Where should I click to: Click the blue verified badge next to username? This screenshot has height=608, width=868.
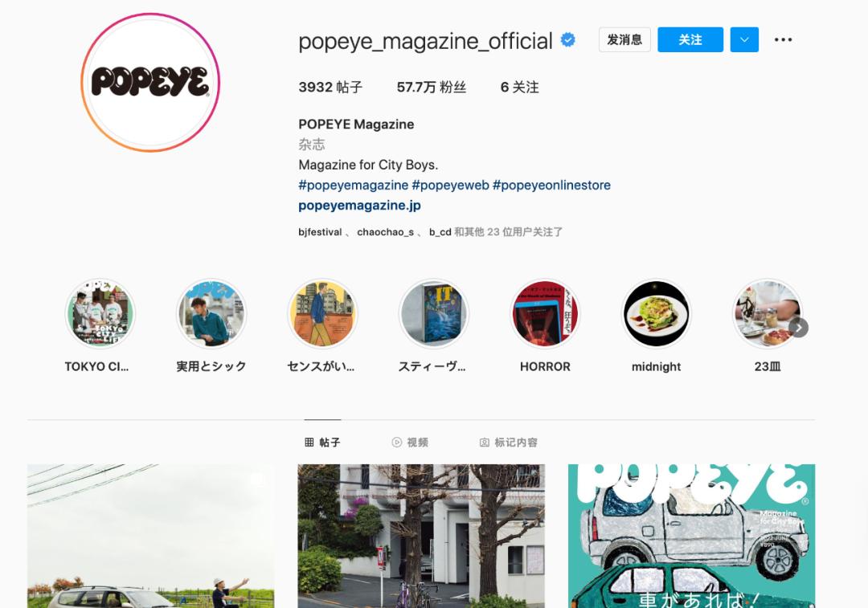(x=567, y=39)
